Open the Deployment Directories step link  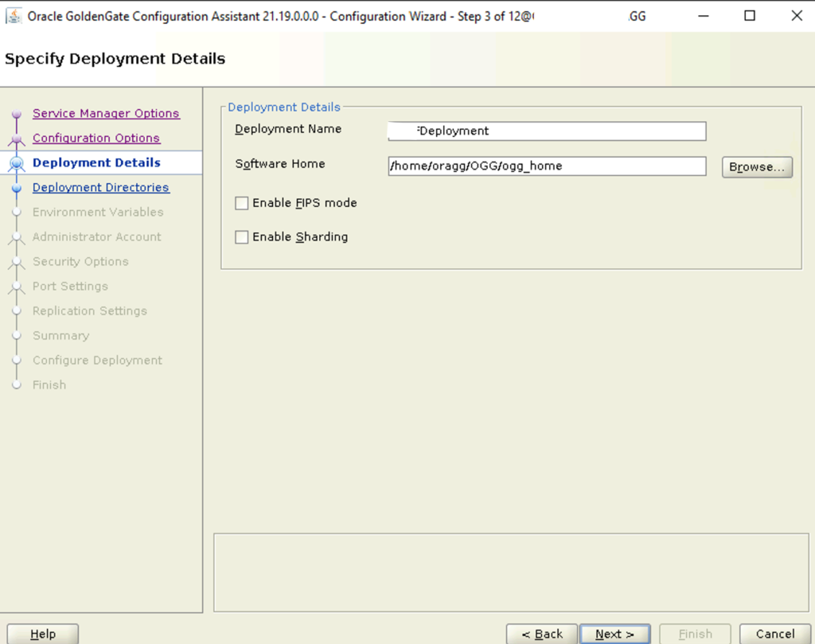(x=101, y=188)
